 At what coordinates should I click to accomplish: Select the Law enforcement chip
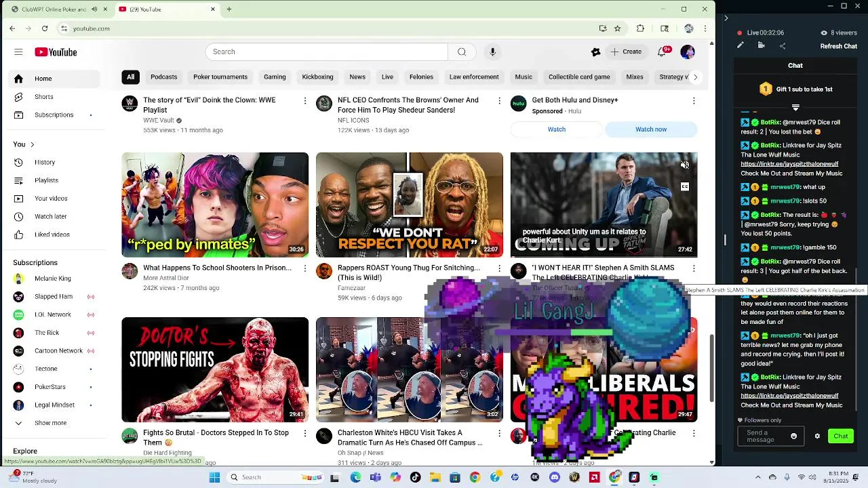(474, 77)
